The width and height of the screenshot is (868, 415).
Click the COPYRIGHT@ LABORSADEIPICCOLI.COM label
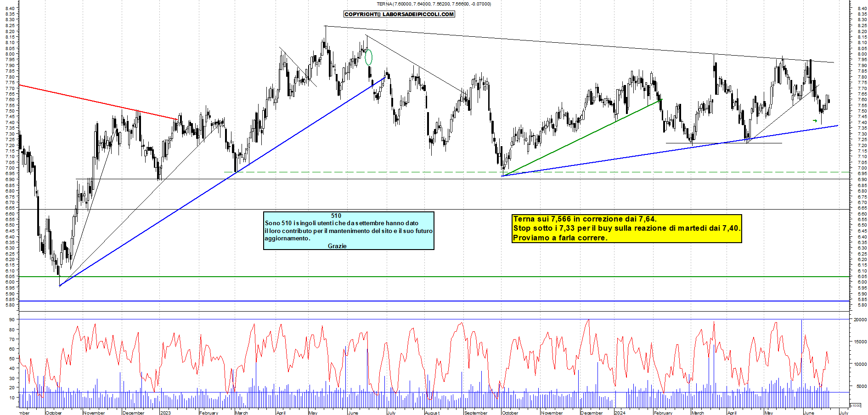point(399,14)
